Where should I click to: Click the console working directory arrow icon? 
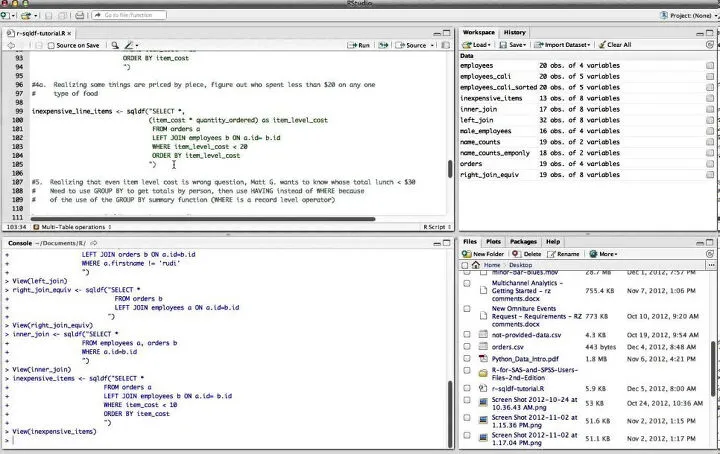coord(94,243)
